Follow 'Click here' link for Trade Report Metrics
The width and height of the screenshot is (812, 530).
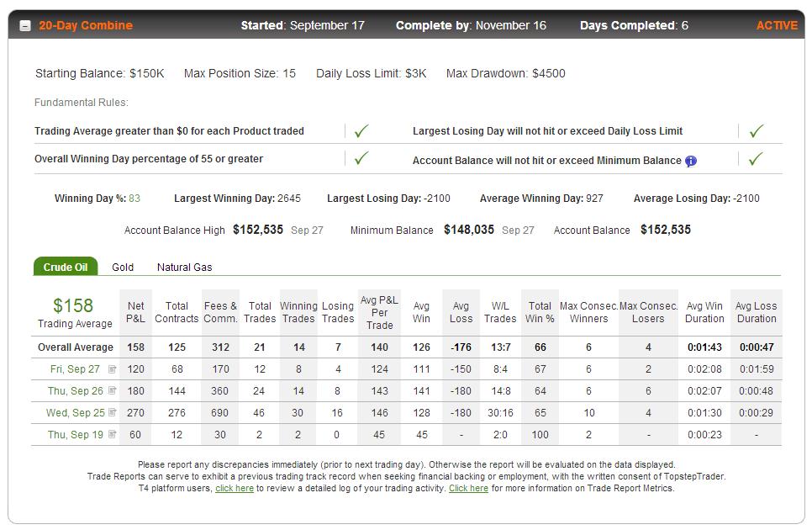pos(469,488)
